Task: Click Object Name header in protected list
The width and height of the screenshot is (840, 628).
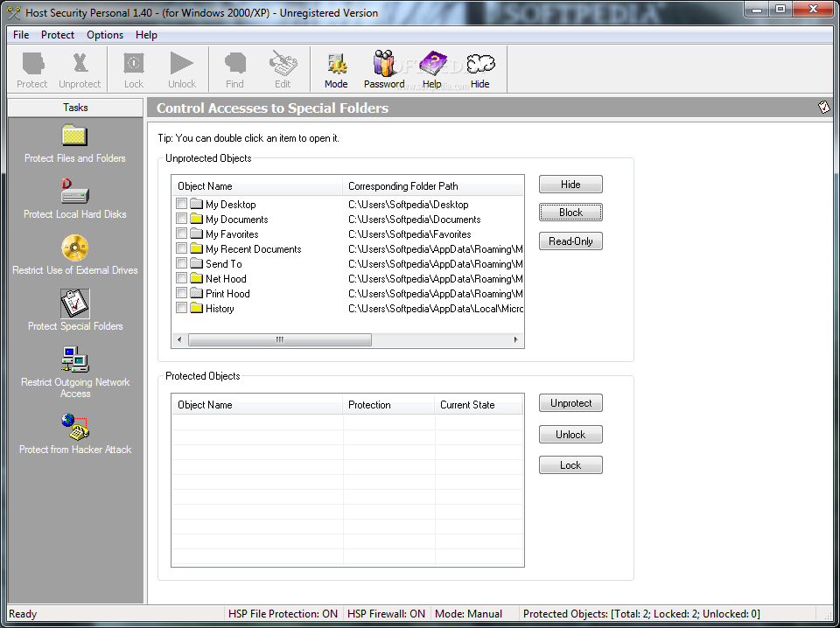Action: (x=257, y=405)
